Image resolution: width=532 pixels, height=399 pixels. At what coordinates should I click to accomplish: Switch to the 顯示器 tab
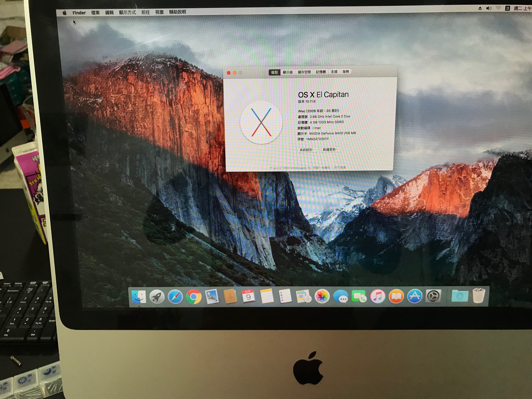click(288, 72)
